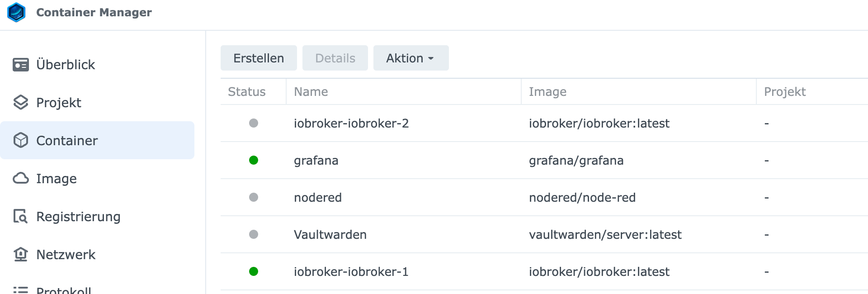
Task: Select the Registrierung search icon
Action: (21, 216)
